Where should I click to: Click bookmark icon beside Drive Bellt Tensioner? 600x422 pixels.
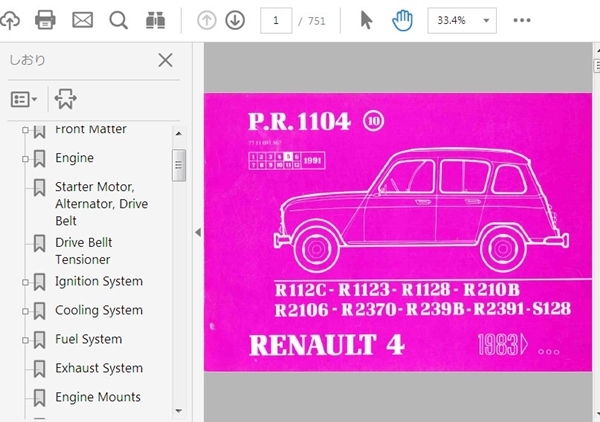pos(39,244)
